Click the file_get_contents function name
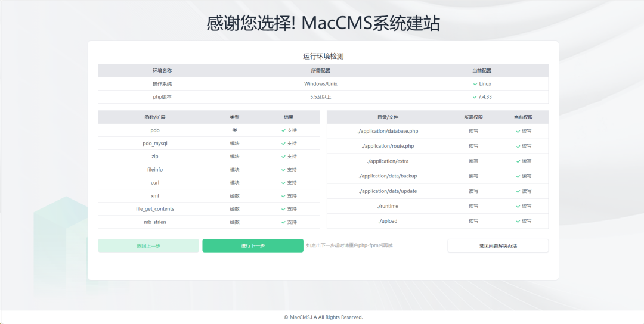644x324 pixels. (155, 209)
